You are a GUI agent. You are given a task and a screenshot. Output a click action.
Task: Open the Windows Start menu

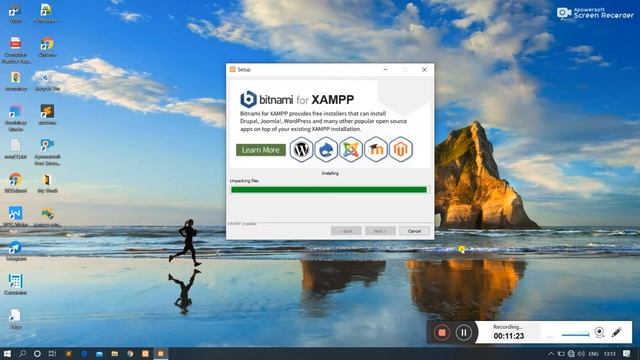click(x=7, y=353)
